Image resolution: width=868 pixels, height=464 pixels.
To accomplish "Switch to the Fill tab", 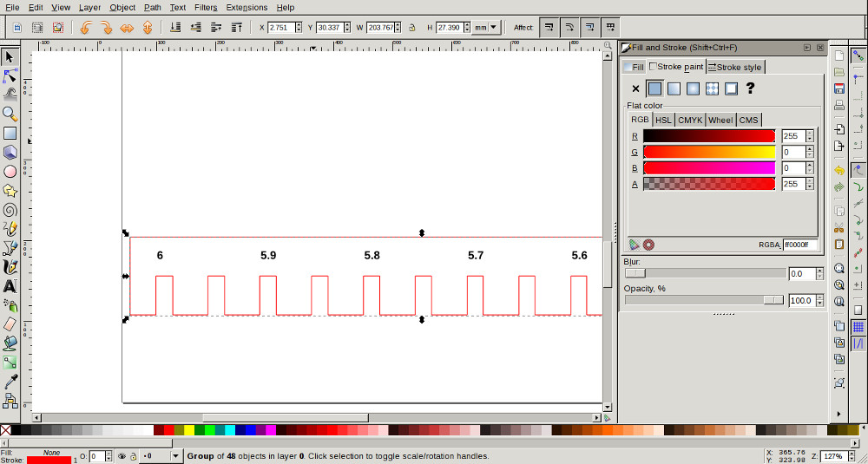I will pos(634,67).
